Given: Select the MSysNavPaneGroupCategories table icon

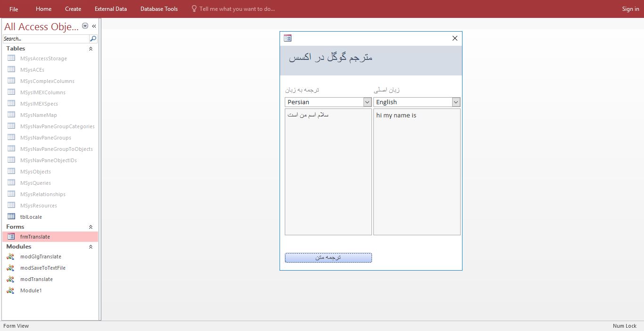Looking at the screenshot, I should 11,126.
